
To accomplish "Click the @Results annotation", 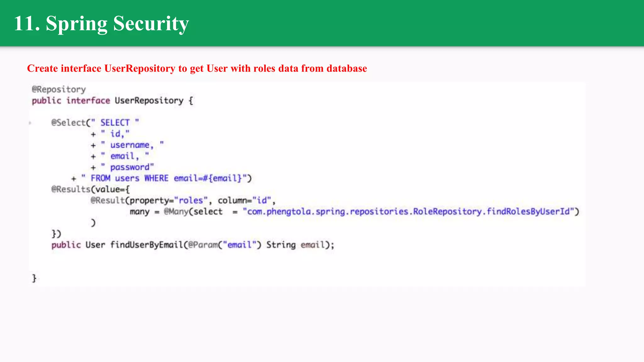I will click(x=71, y=189).
